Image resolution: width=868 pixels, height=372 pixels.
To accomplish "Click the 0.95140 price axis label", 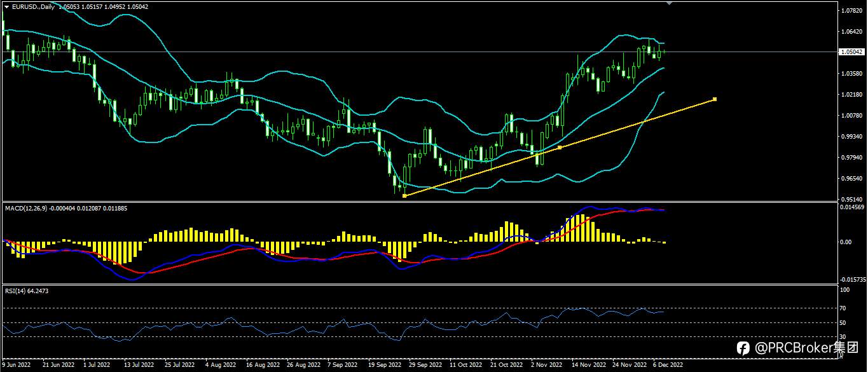I will (851, 199).
